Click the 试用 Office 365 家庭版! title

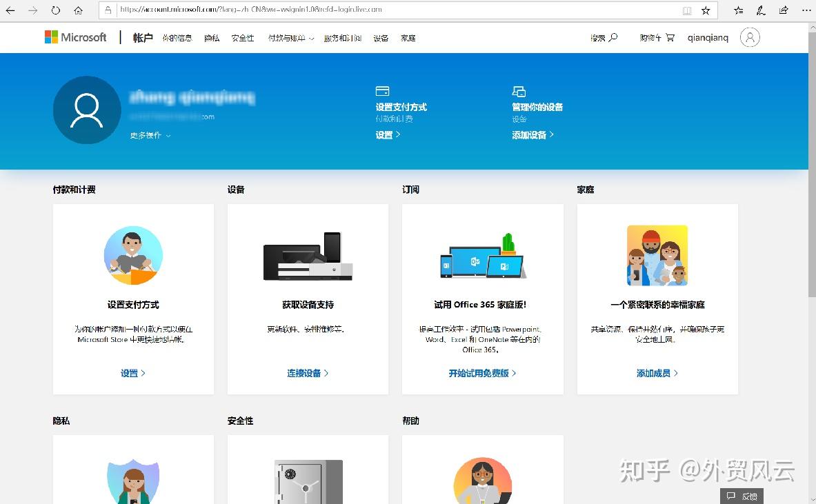(x=480, y=304)
